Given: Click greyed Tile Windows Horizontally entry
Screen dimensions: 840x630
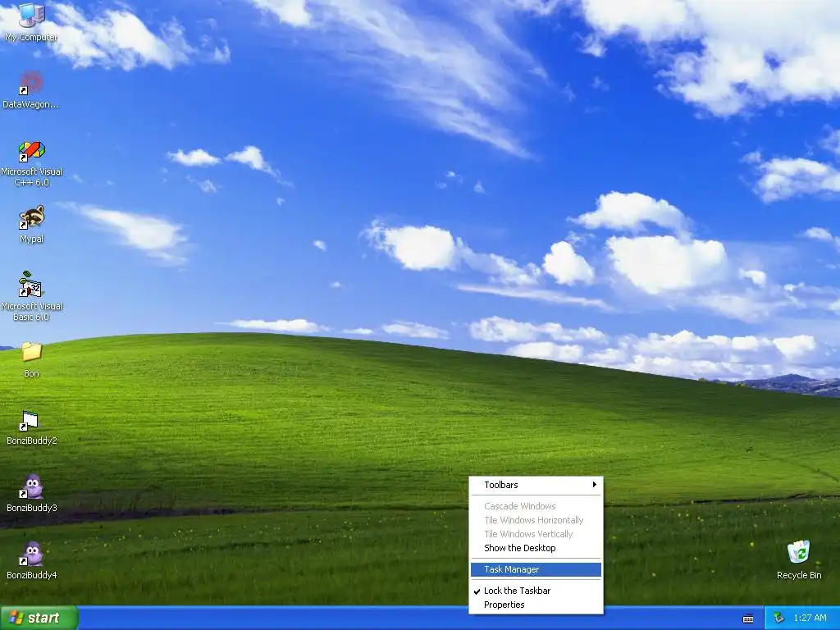Looking at the screenshot, I should [x=536, y=520].
